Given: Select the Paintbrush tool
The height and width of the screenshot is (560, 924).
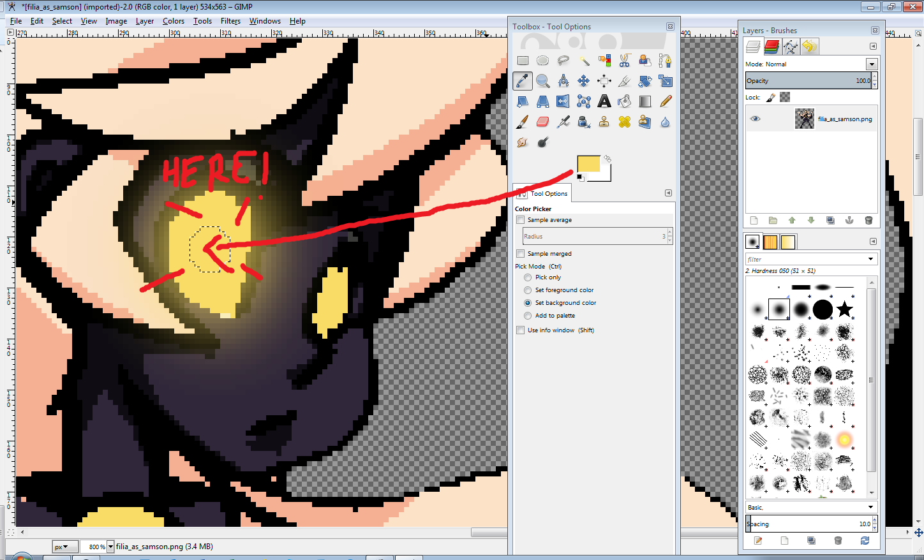Looking at the screenshot, I should (523, 122).
